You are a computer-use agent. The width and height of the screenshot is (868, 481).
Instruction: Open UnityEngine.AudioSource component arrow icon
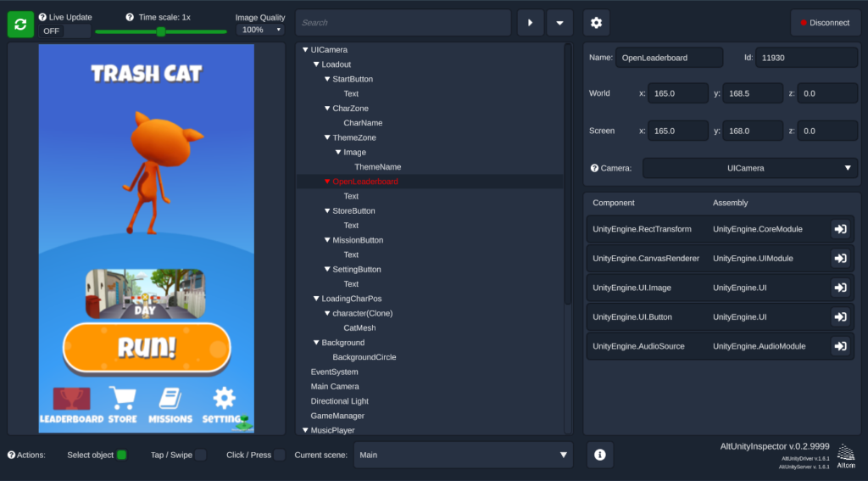(x=840, y=346)
